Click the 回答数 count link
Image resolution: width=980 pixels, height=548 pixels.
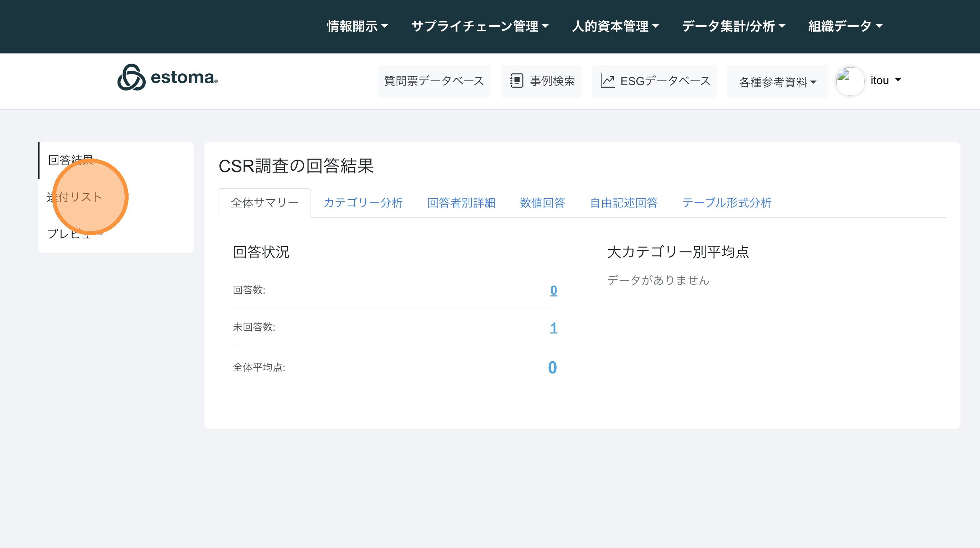pyautogui.click(x=553, y=290)
